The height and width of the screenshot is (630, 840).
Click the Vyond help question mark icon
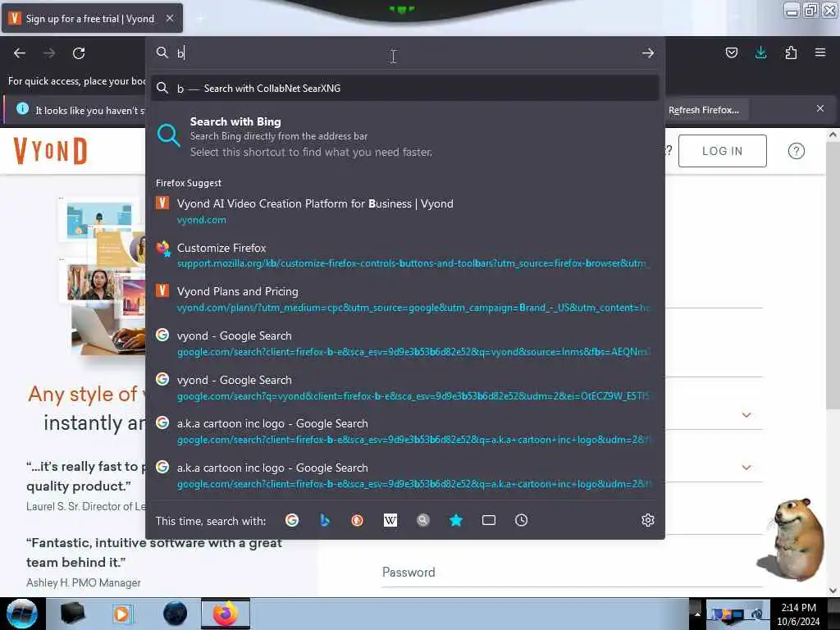pyautogui.click(x=796, y=151)
